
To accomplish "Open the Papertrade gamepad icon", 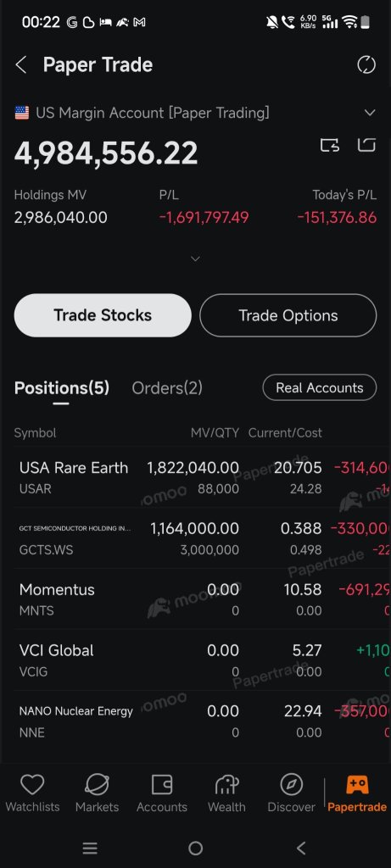I will [x=357, y=784].
